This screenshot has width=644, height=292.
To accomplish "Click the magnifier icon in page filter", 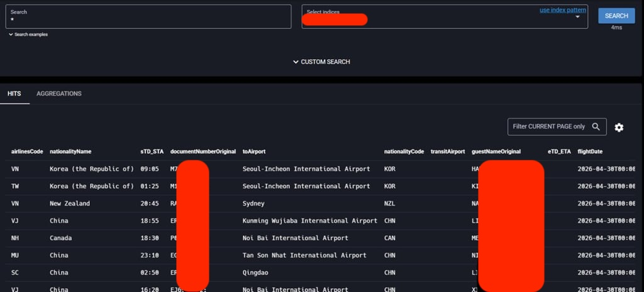I will (x=596, y=126).
